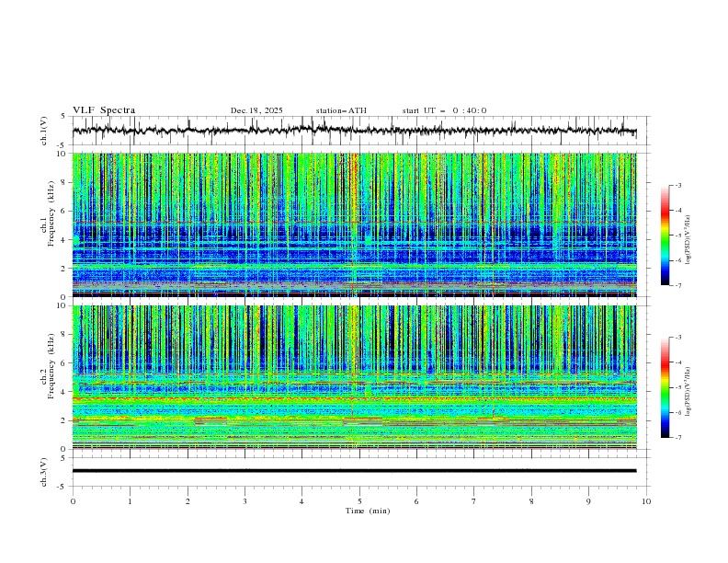Click the 10 minute tick label on time axis
This screenshot has width=728, height=563.
pos(646,501)
